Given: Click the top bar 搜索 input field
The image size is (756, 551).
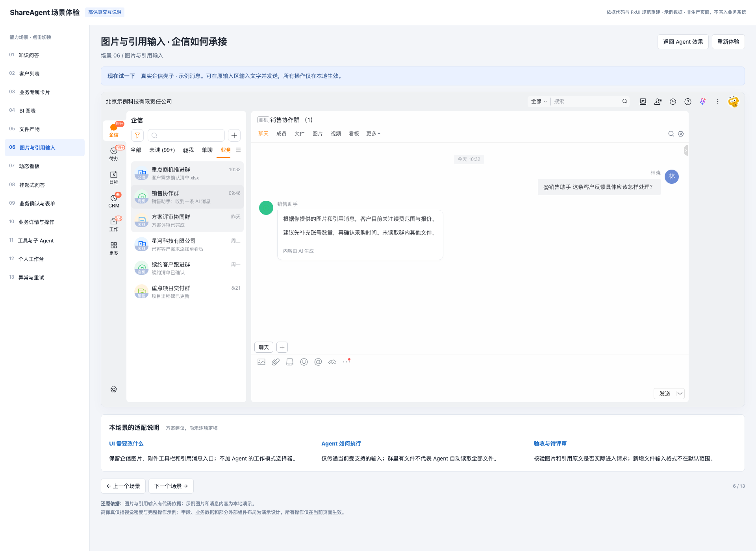Looking at the screenshot, I should pos(587,102).
